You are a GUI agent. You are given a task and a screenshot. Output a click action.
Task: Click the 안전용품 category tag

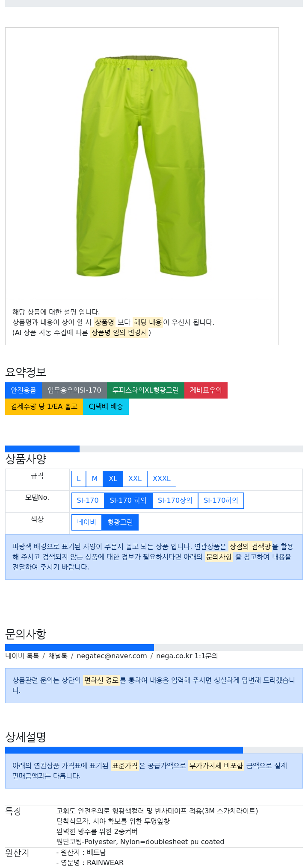24,390
